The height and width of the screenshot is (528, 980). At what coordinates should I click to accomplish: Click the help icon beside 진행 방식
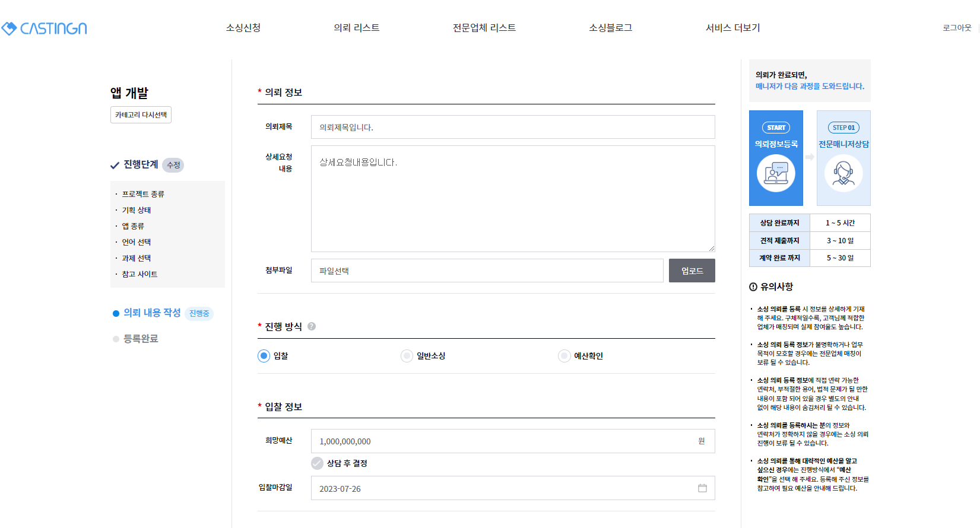click(x=312, y=326)
